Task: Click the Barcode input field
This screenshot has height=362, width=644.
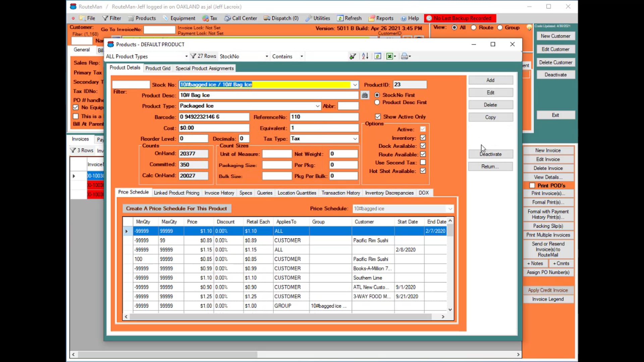Action: click(x=214, y=117)
